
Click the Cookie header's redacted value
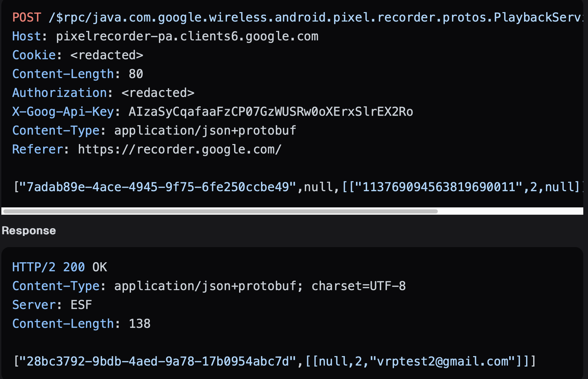click(x=107, y=55)
